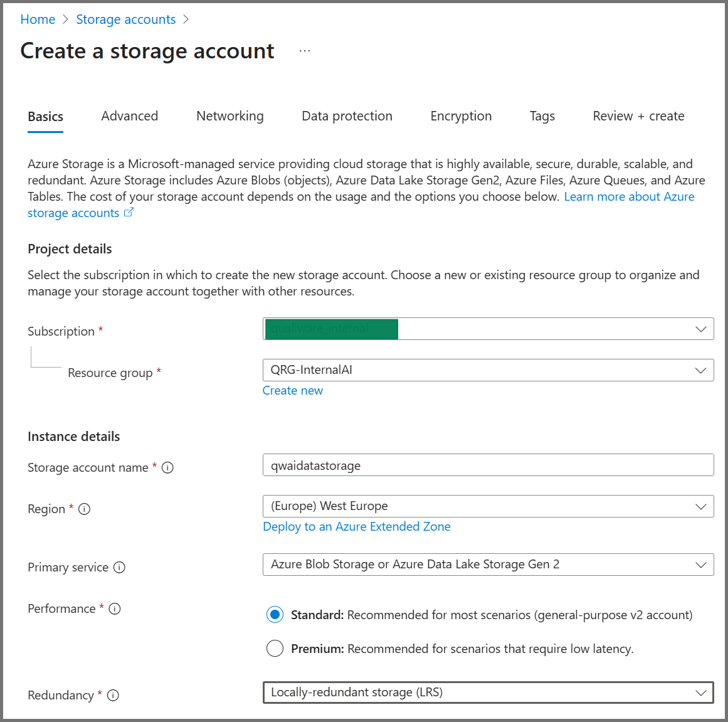Go to the Networking tab
The height and width of the screenshot is (722, 728).
[x=230, y=116]
